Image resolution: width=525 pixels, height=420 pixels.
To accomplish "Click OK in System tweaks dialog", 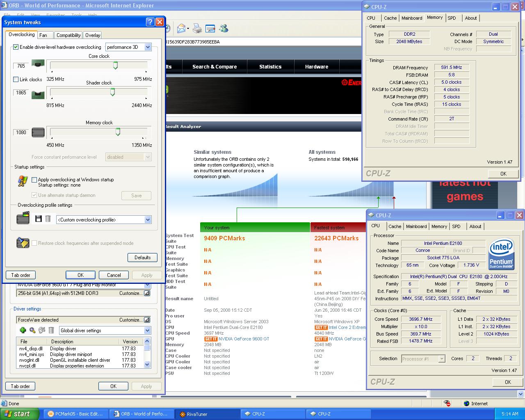I will pyautogui.click(x=80, y=275).
